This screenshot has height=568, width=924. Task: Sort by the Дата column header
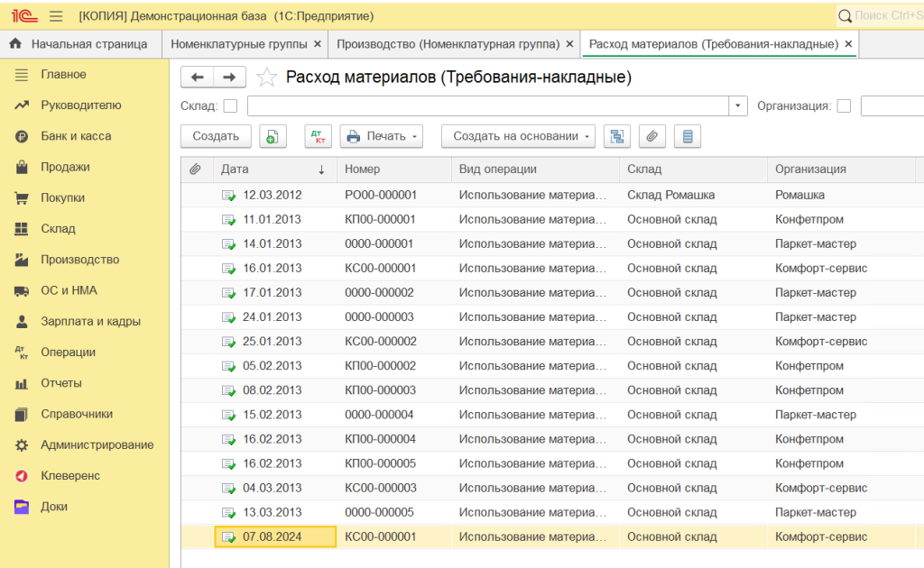(x=274, y=169)
